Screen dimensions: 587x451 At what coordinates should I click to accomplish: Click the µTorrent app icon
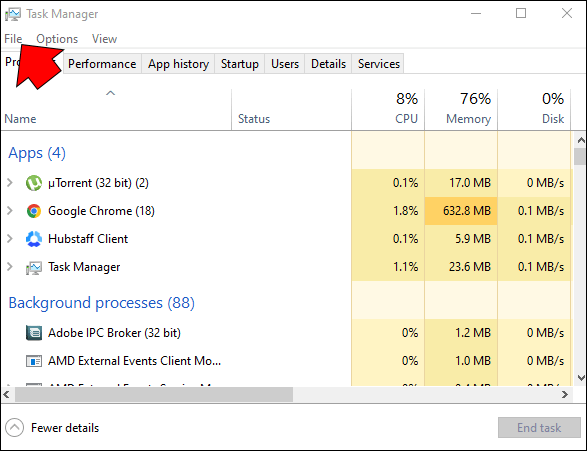coord(34,183)
